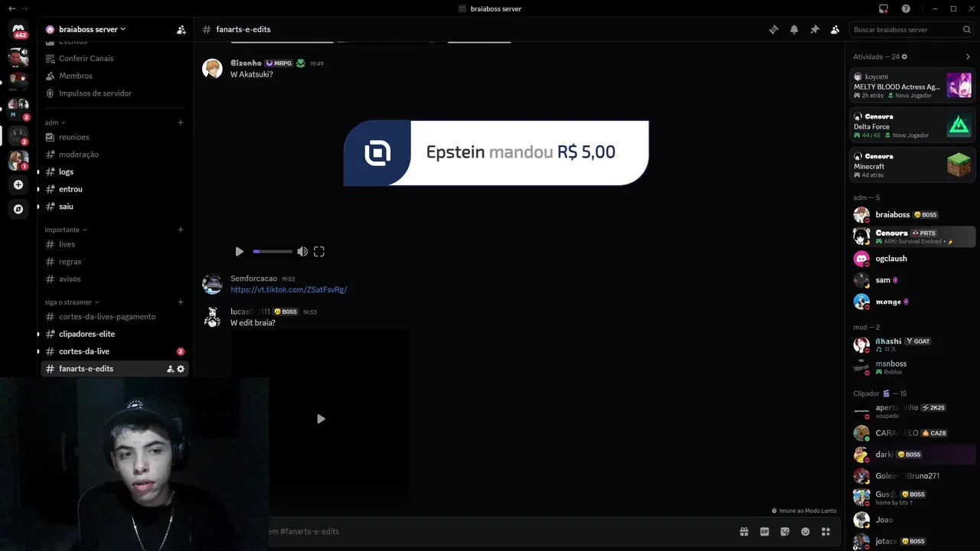Image resolution: width=980 pixels, height=551 pixels.
Task: Navigate back with title bar arrow
Action: [11, 8]
